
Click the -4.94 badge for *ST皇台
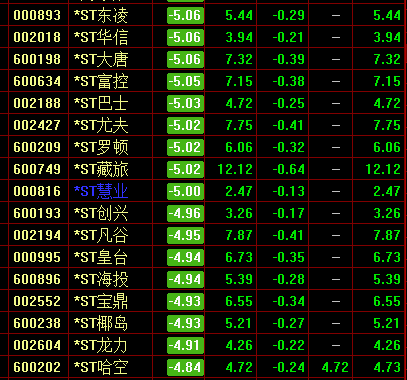click(x=185, y=257)
